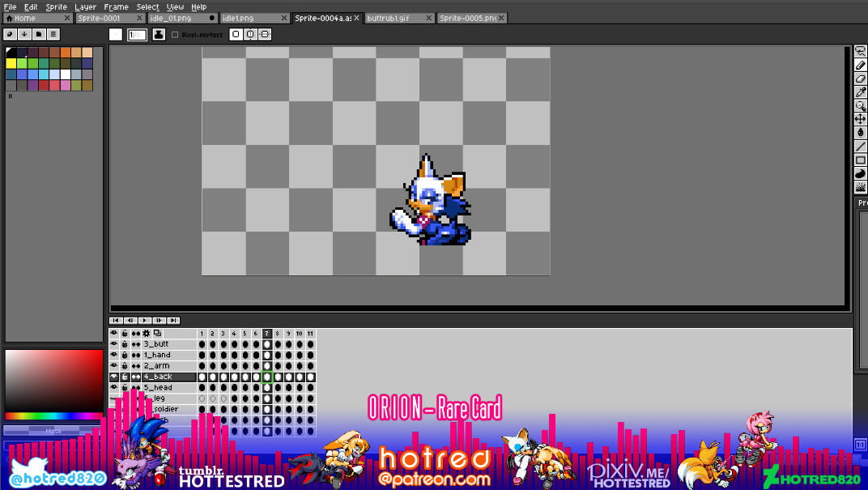Toggle onion skin in timeline header
Screen dimensions: 868x490
tap(157, 334)
